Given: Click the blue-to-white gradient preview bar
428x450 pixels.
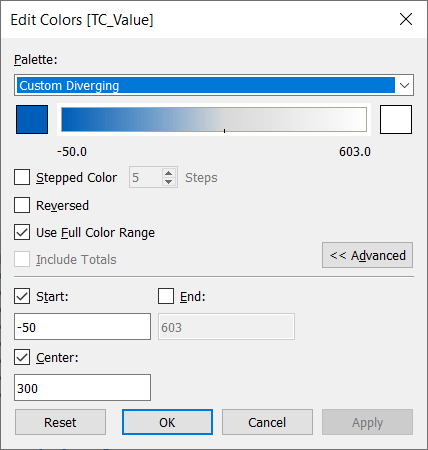Looking at the screenshot, I should (x=214, y=120).
